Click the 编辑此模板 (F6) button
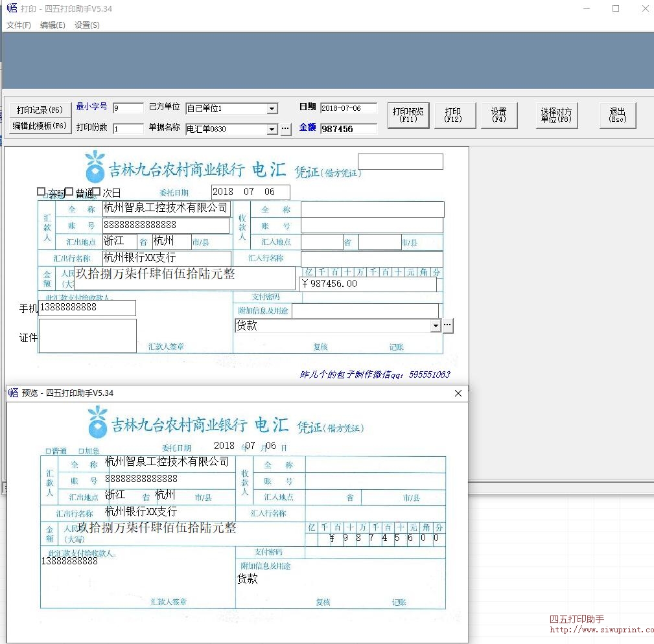Image resolution: width=654 pixels, height=644 pixels. point(40,126)
